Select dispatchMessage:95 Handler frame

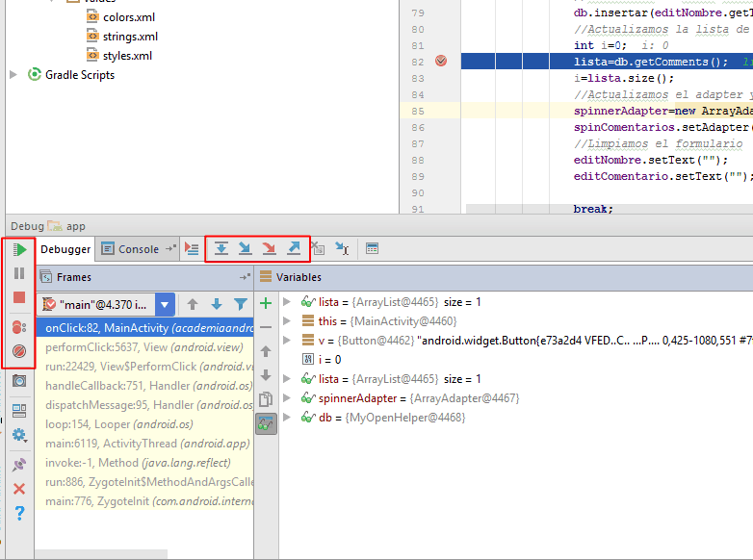(x=145, y=404)
